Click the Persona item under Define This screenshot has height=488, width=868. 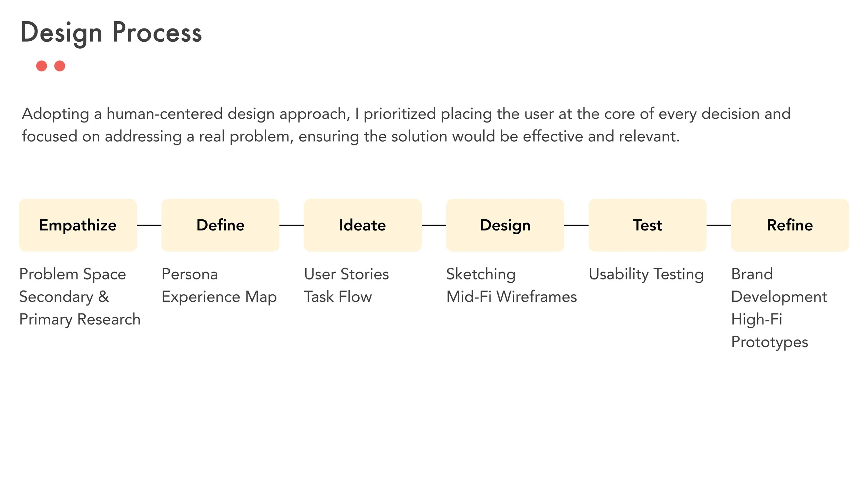click(190, 274)
